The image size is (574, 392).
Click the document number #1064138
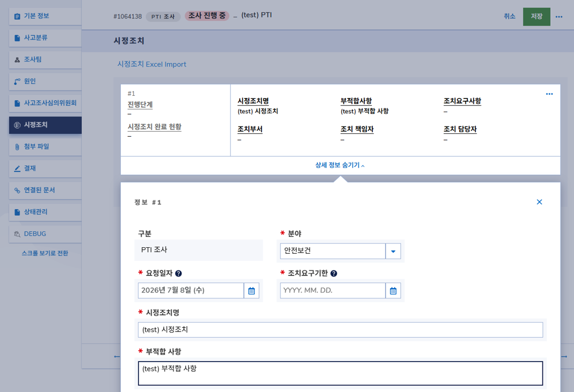[127, 16]
